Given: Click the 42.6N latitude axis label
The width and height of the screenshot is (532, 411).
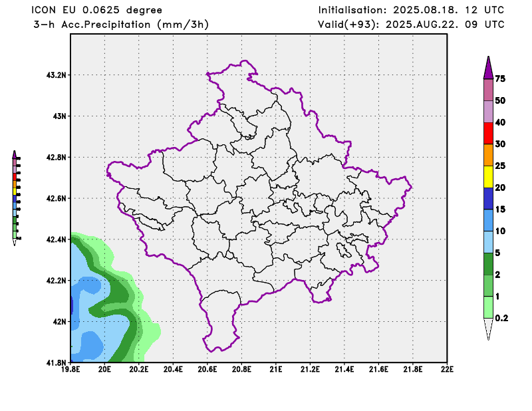Looking at the screenshot, I should pyautogui.click(x=57, y=198).
